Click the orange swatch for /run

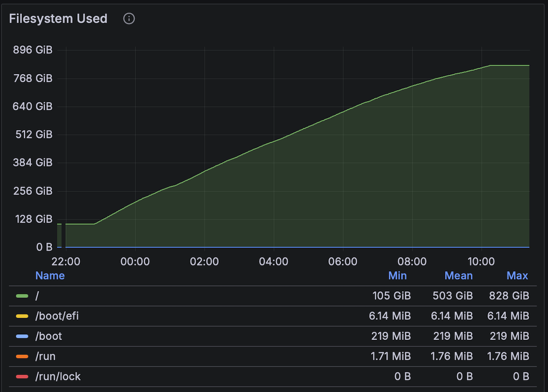pos(22,357)
